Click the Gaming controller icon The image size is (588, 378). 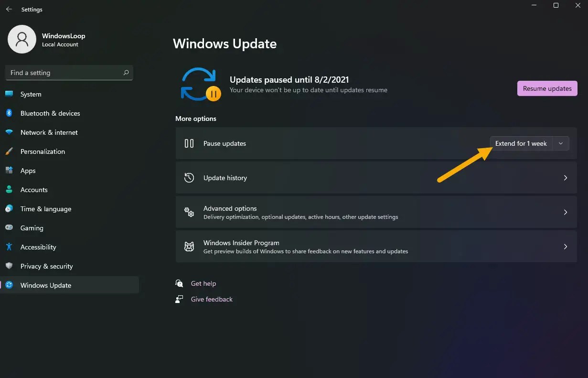[9, 228]
